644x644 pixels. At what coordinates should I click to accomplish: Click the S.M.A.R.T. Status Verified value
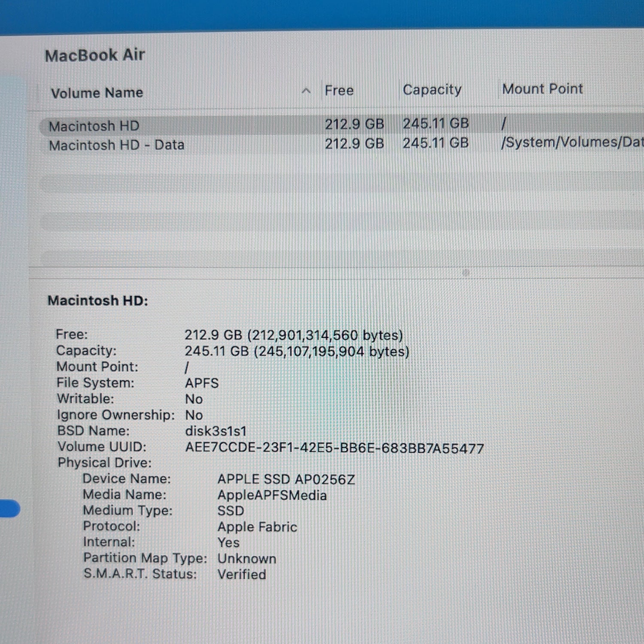[242, 574]
